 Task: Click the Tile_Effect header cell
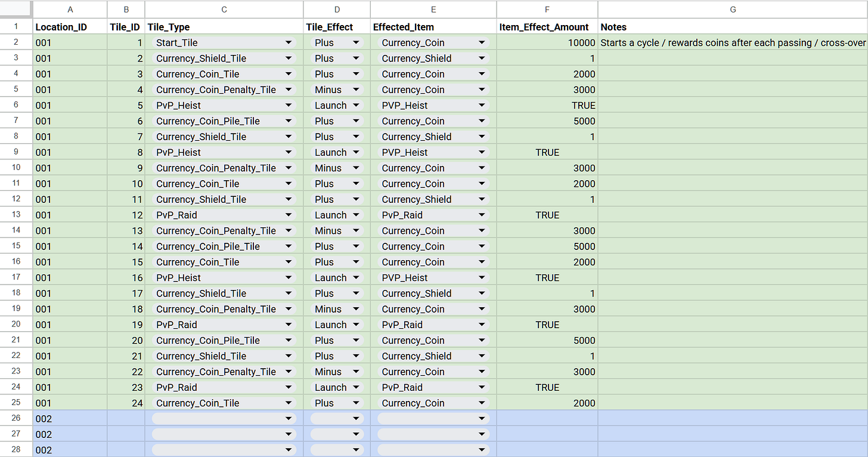click(x=337, y=27)
